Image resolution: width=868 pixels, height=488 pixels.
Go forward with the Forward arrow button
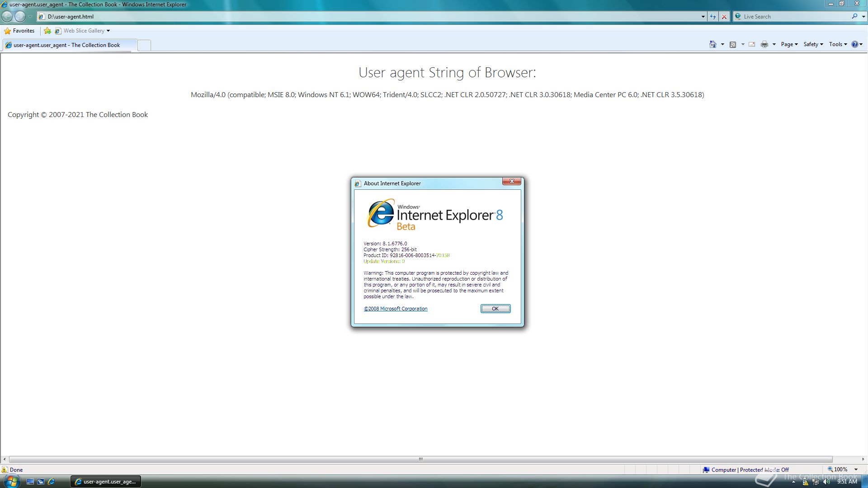20,16
